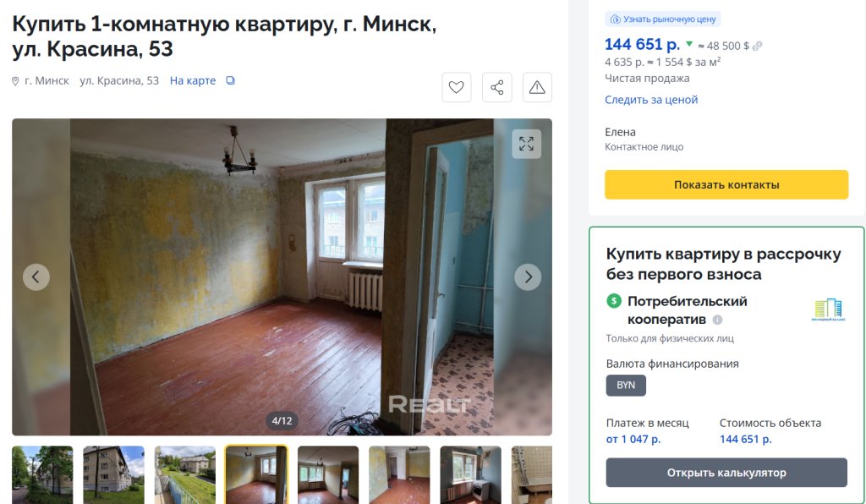866x504 pixels.
Task: Go to next photo with right arrow
Action: click(528, 277)
